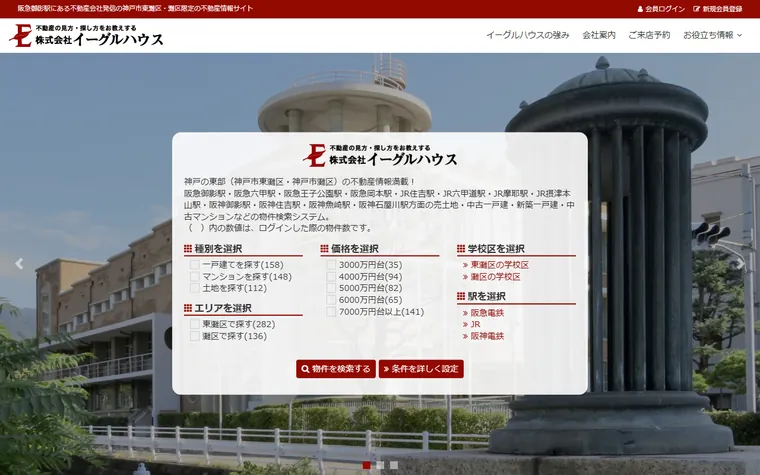
Task: Select 6000万円台(65) price checkbox
Action: 332,300
